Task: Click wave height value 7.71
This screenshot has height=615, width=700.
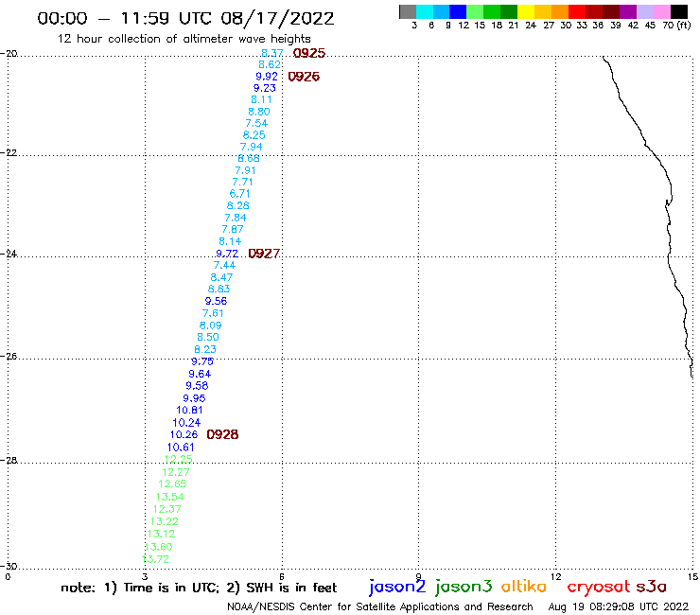Action: [x=242, y=183]
